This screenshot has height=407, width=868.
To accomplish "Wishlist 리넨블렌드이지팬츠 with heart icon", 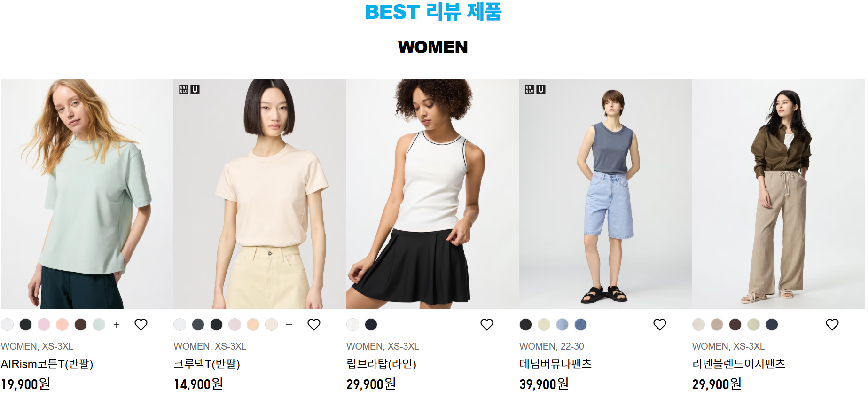I will (x=832, y=324).
